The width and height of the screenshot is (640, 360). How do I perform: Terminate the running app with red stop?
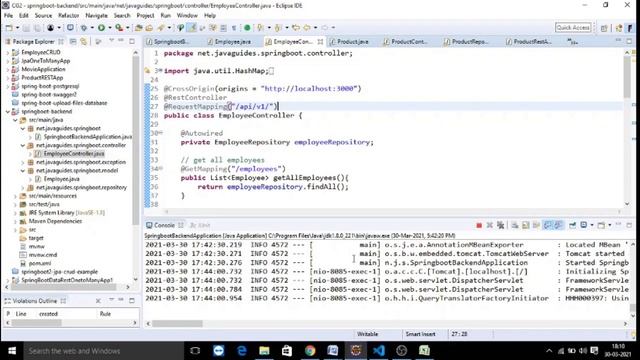click(479, 225)
